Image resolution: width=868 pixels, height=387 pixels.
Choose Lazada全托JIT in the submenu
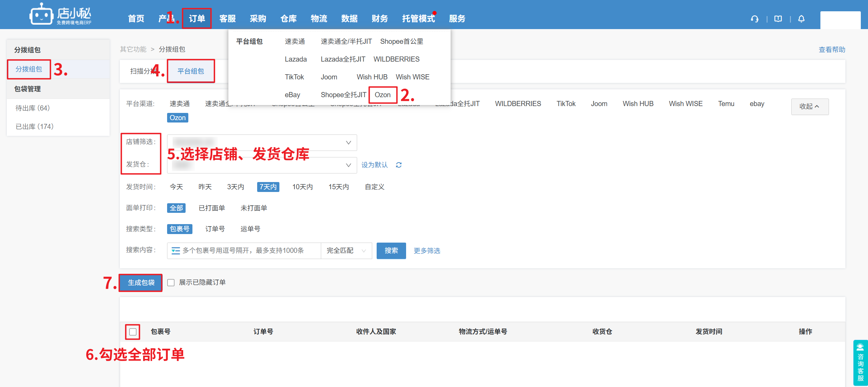coord(343,59)
